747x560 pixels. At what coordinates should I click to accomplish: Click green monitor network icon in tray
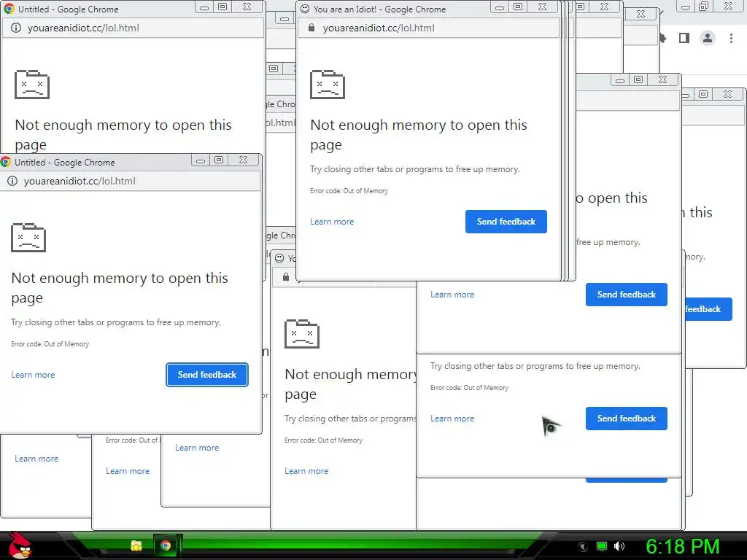coord(602,546)
